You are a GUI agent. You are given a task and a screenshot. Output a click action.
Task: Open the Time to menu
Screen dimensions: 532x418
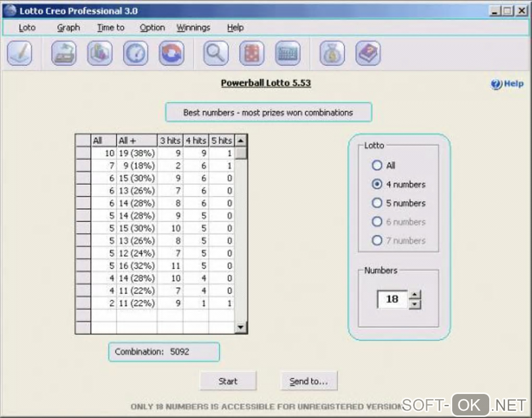pos(111,28)
